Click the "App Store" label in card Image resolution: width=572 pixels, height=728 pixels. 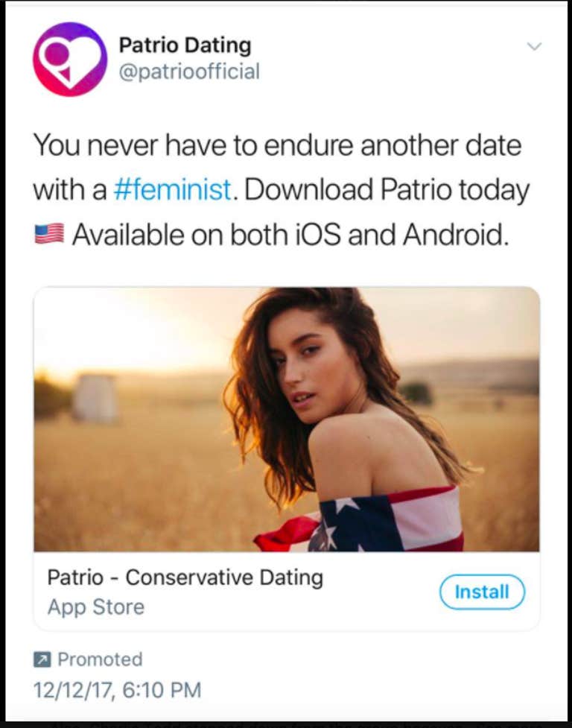[95, 607]
